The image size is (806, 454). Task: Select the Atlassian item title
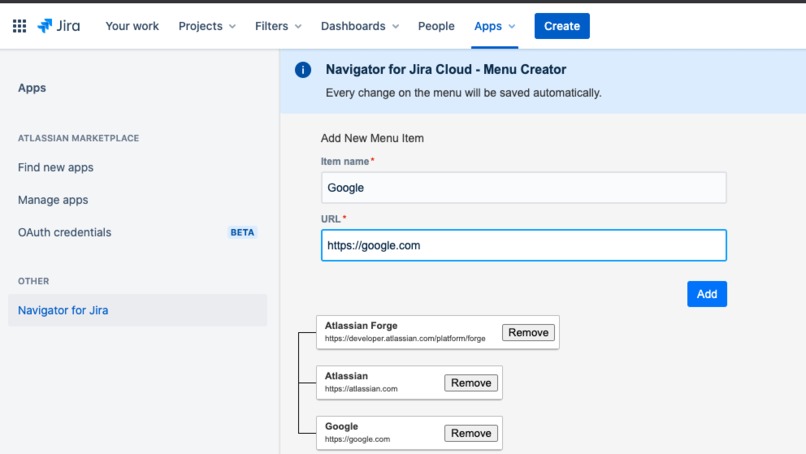click(x=346, y=376)
